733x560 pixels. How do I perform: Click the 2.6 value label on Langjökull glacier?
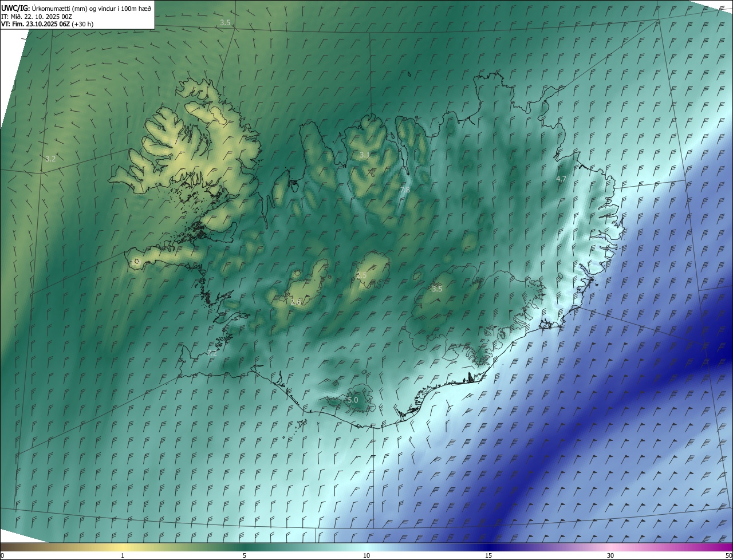[x=296, y=302]
